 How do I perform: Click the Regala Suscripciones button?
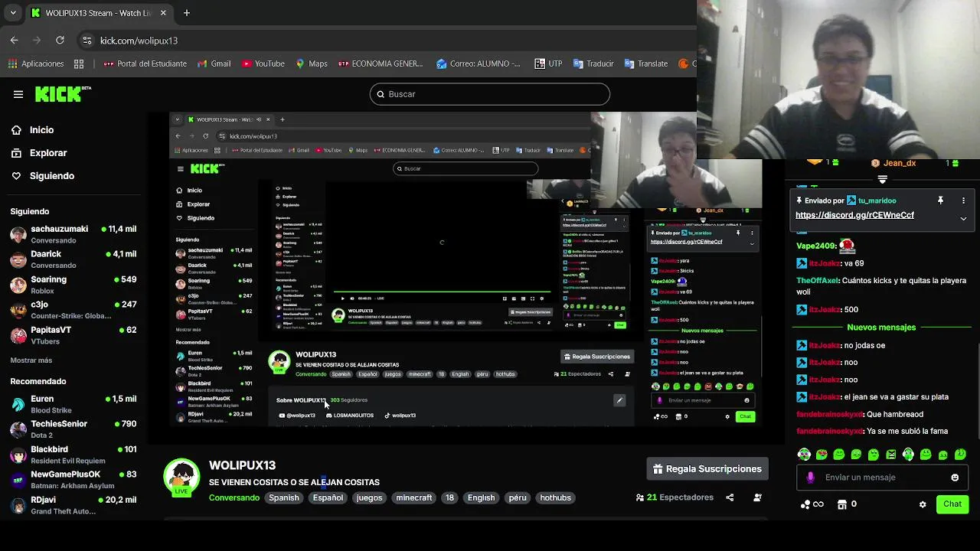[707, 469]
